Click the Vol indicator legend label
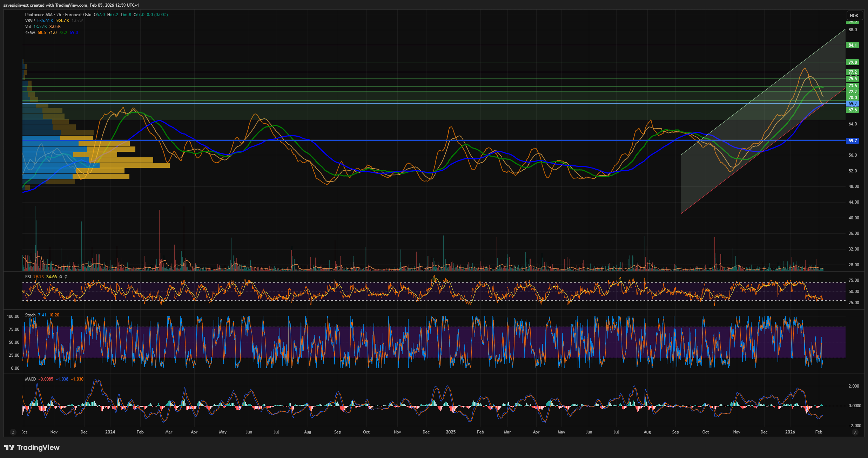 point(28,27)
